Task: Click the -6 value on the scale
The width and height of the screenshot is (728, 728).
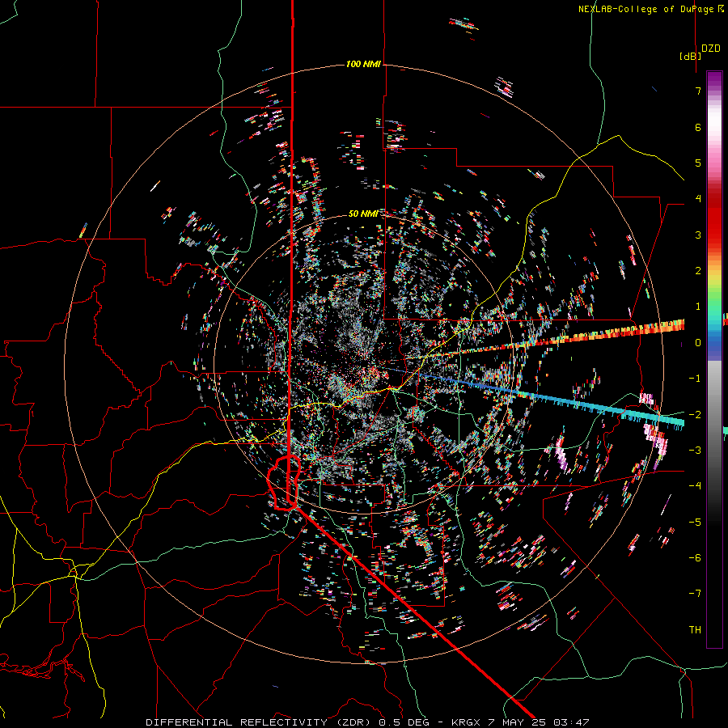Action: [x=695, y=558]
